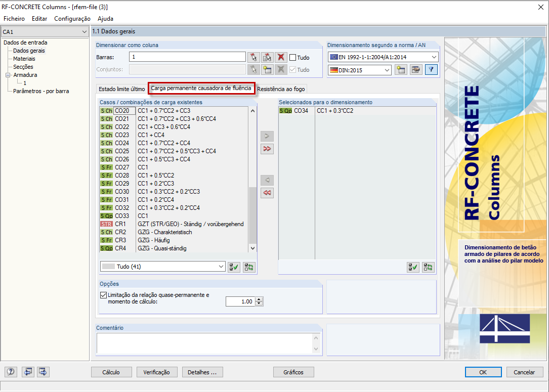Toggle Limitação da relação quase-permanente checkbox
This screenshot has height=392, width=549.
click(x=103, y=295)
